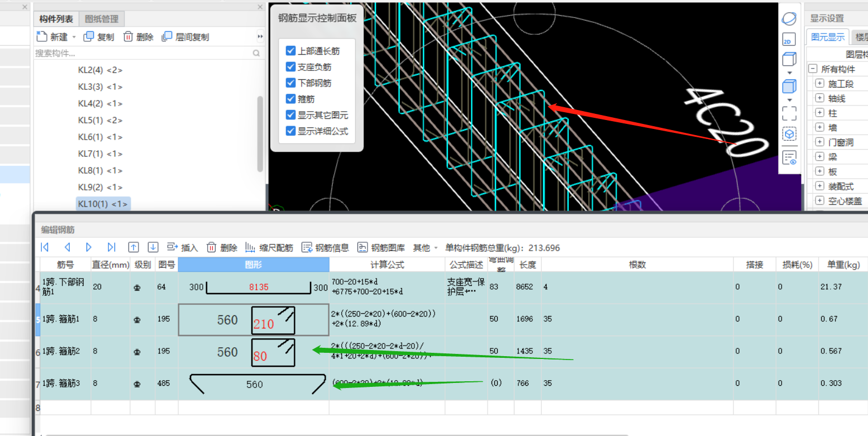Click the orbit/dynamic view icon
Image resolution: width=868 pixels, height=436 pixels.
click(x=789, y=19)
